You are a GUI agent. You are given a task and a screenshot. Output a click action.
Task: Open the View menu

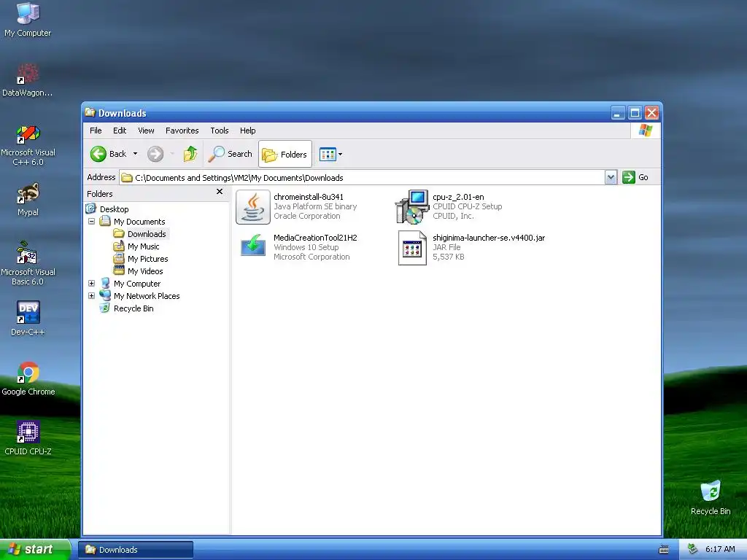pos(146,131)
